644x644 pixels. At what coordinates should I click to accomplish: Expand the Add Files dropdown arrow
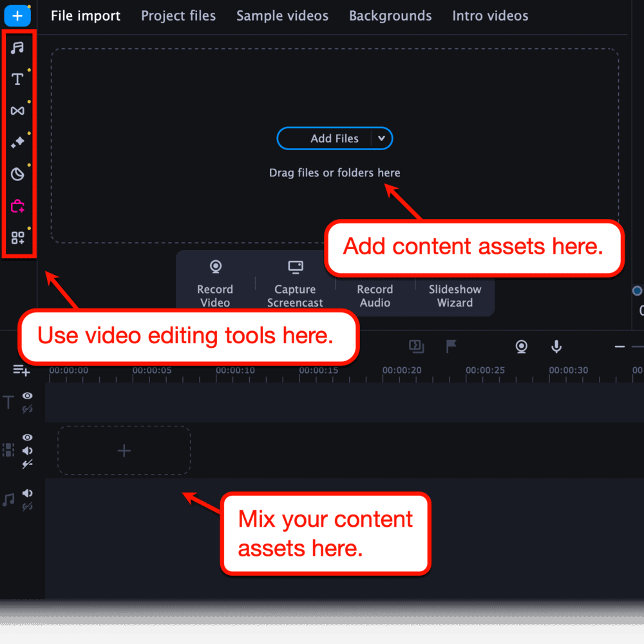point(381,138)
